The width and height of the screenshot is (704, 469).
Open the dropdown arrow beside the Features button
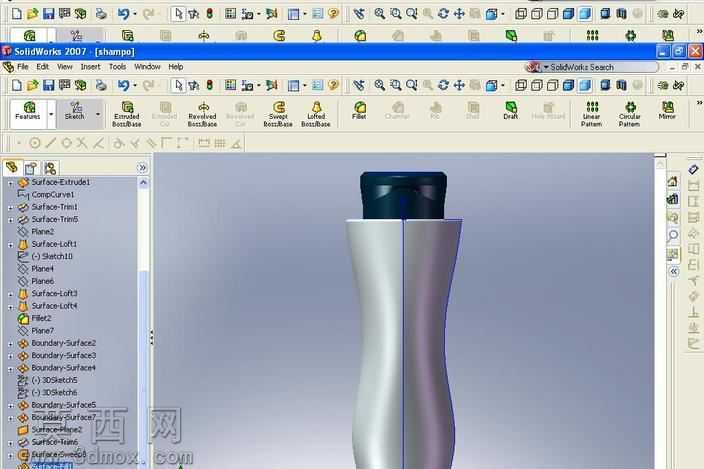51,114
